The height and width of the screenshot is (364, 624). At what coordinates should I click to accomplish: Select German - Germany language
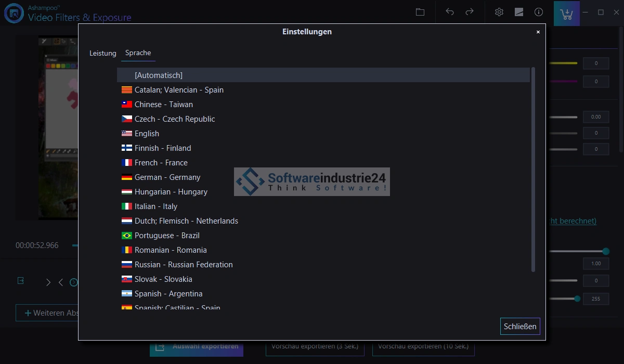tap(167, 177)
